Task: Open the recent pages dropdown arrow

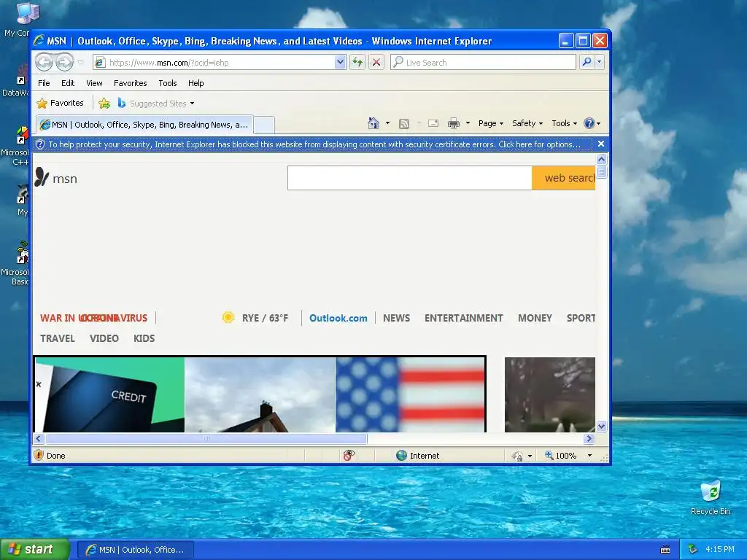Action: tap(80, 63)
